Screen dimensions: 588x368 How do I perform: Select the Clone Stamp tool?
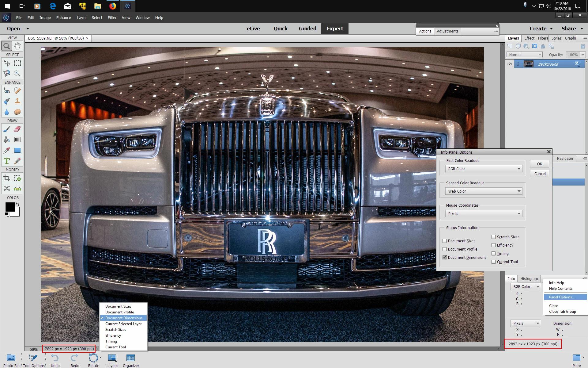(x=17, y=101)
